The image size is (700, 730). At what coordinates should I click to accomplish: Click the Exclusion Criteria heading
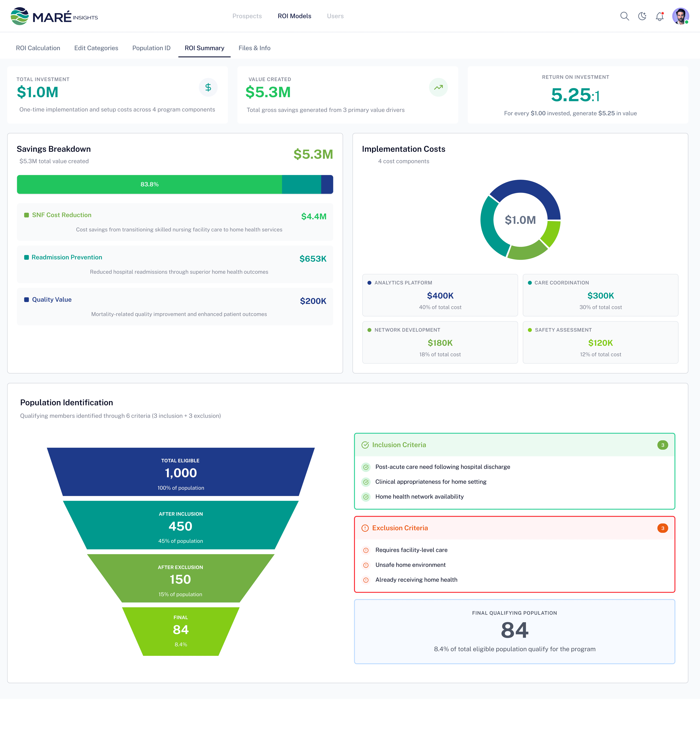(400, 528)
